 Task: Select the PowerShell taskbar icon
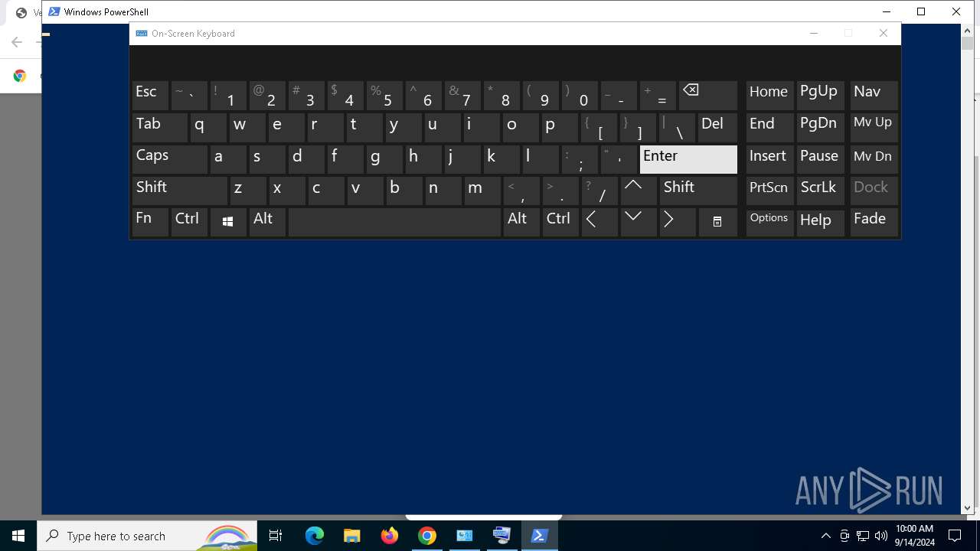(540, 536)
